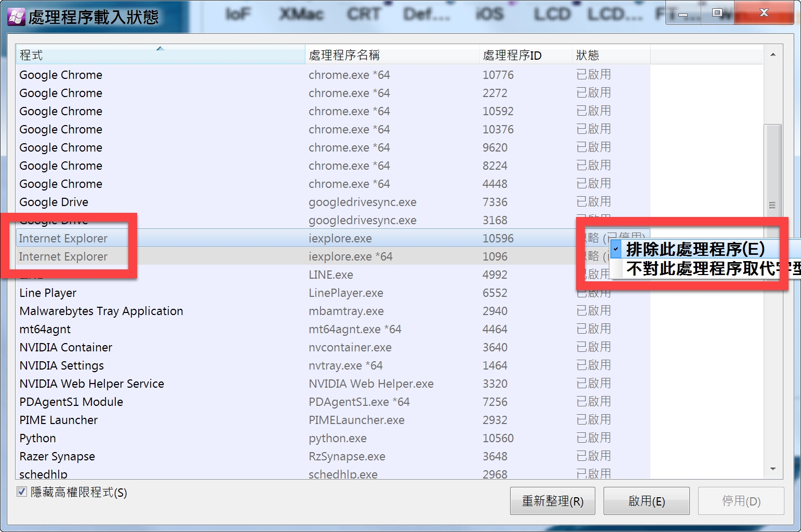Select the Google Chrome row with ID 10592
801x532 pixels.
coord(332,111)
